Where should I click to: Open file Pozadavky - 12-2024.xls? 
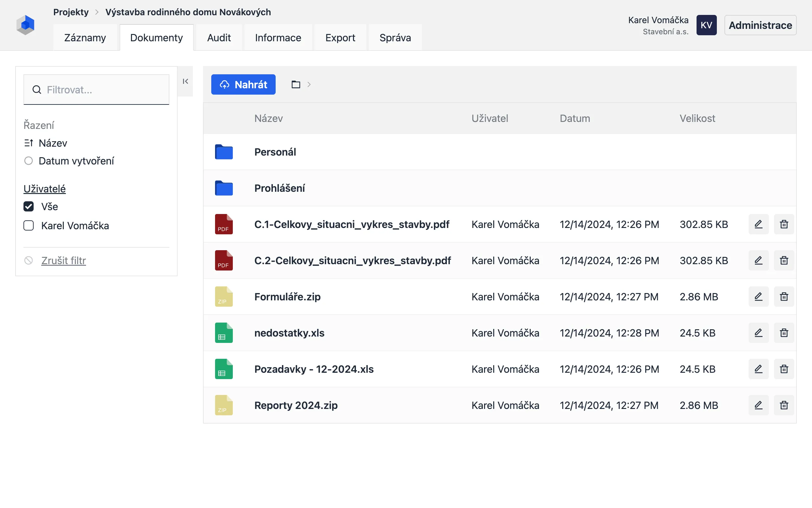[314, 369]
